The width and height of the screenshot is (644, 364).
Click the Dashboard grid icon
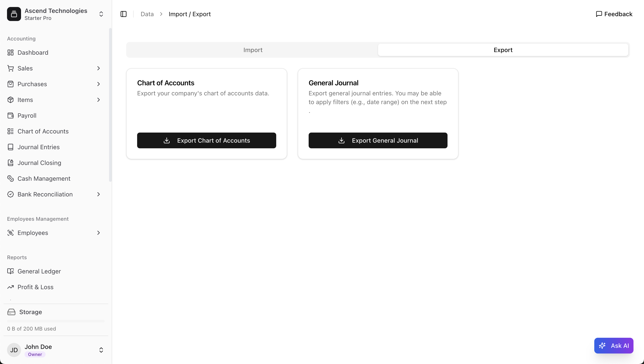(x=11, y=52)
